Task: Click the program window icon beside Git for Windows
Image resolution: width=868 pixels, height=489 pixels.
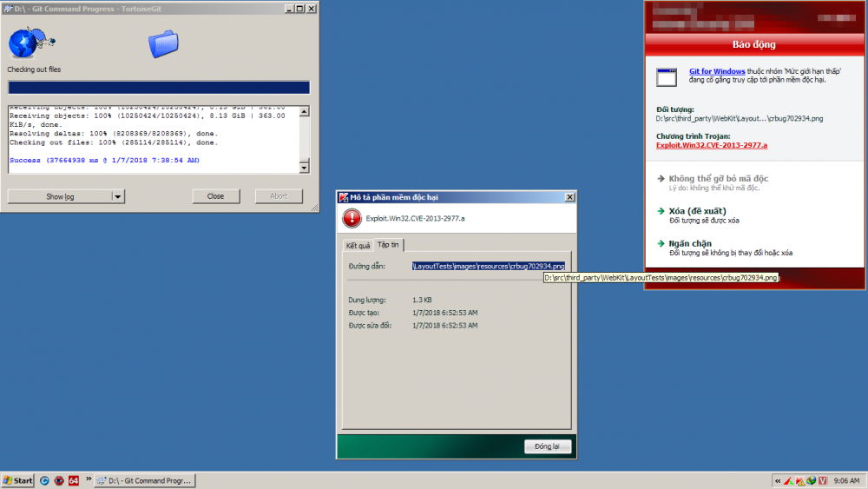Action: click(667, 77)
